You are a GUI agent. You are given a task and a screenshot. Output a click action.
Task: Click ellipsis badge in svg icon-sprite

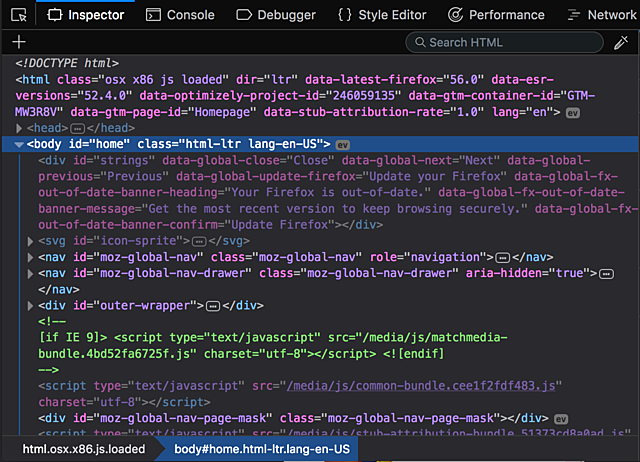tap(199, 242)
